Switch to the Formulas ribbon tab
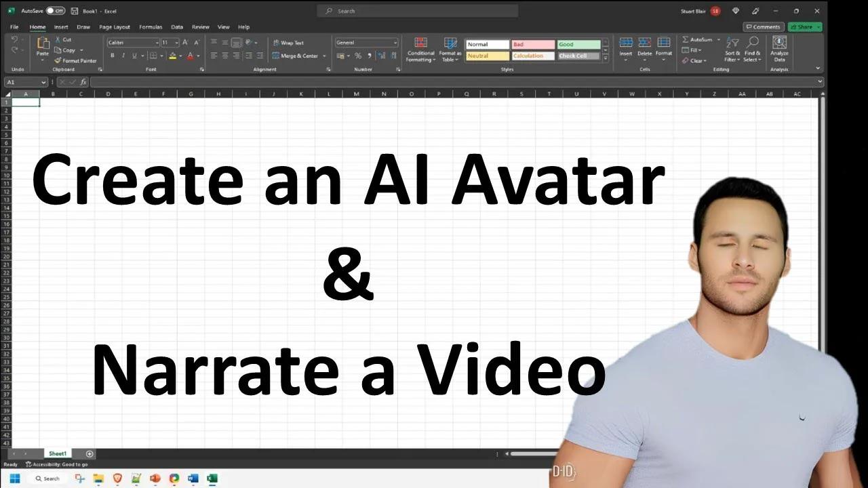Viewport: 868px width, 488px height. [150, 26]
